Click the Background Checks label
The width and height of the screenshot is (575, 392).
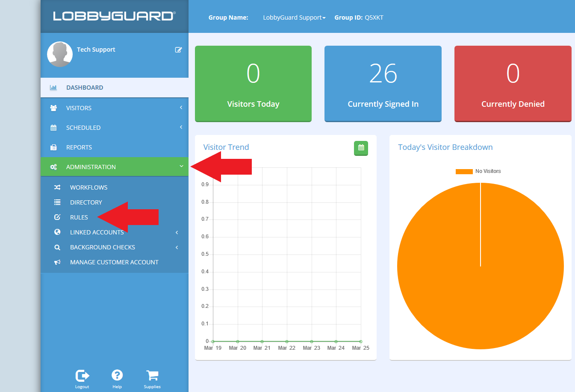coord(103,247)
